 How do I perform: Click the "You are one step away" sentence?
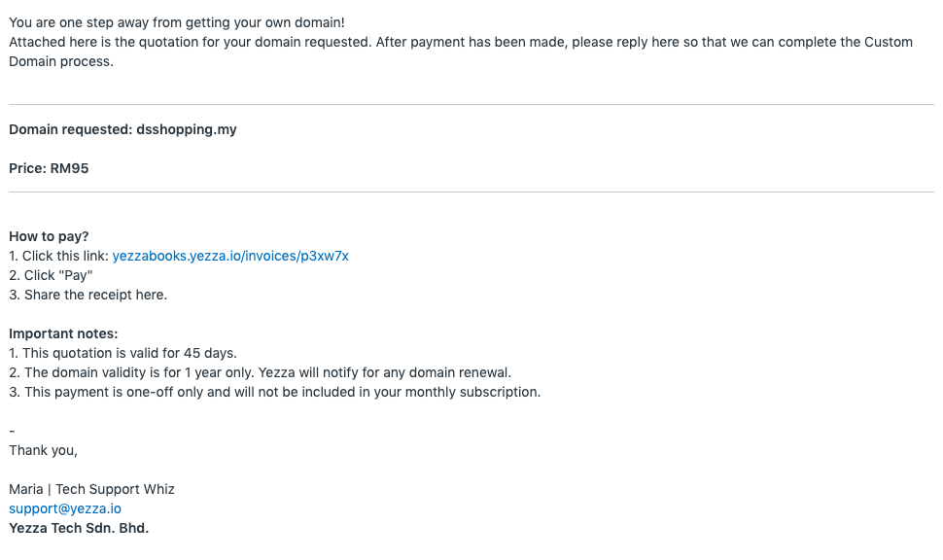tap(177, 22)
